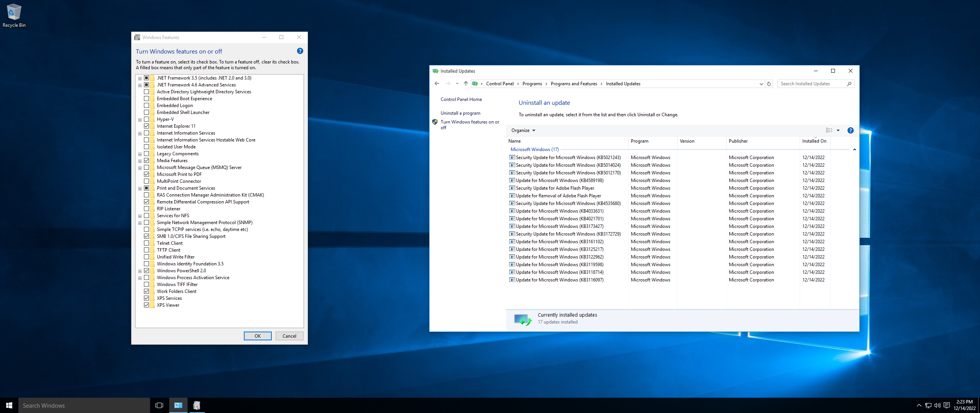The height and width of the screenshot is (413, 980).
Task: Switch to Windows Features taskbar app
Action: 197,405
